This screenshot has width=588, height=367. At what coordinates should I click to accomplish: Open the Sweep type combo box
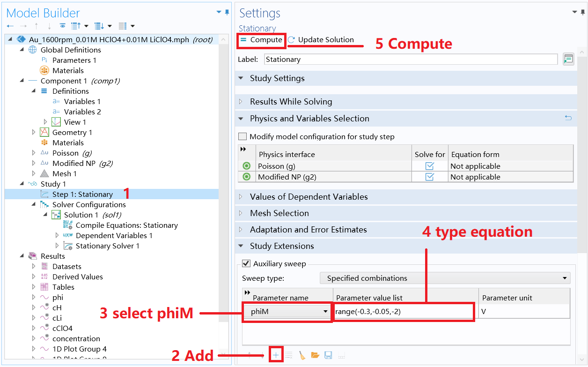point(564,277)
